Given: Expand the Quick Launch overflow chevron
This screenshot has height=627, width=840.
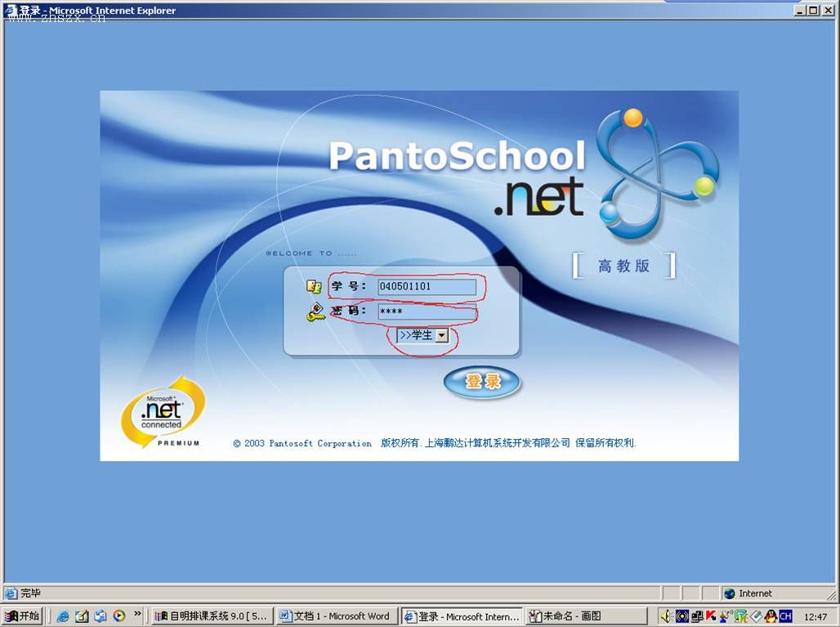Looking at the screenshot, I should pos(137,614).
